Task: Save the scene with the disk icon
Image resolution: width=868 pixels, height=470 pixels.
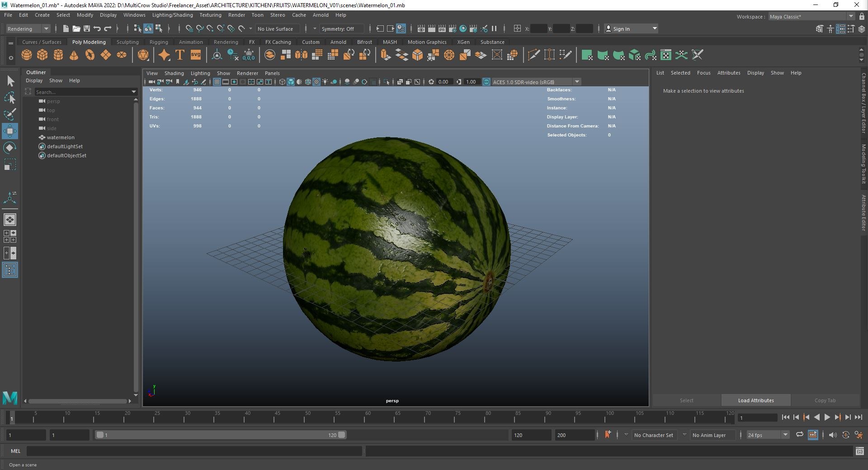Action: (86, 28)
